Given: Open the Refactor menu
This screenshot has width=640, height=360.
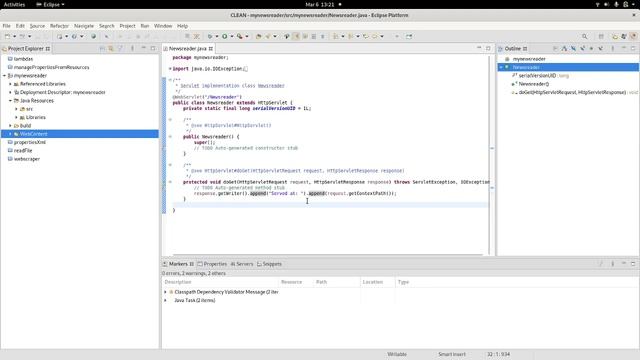Looking at the screenshot, I should (59, 26).
